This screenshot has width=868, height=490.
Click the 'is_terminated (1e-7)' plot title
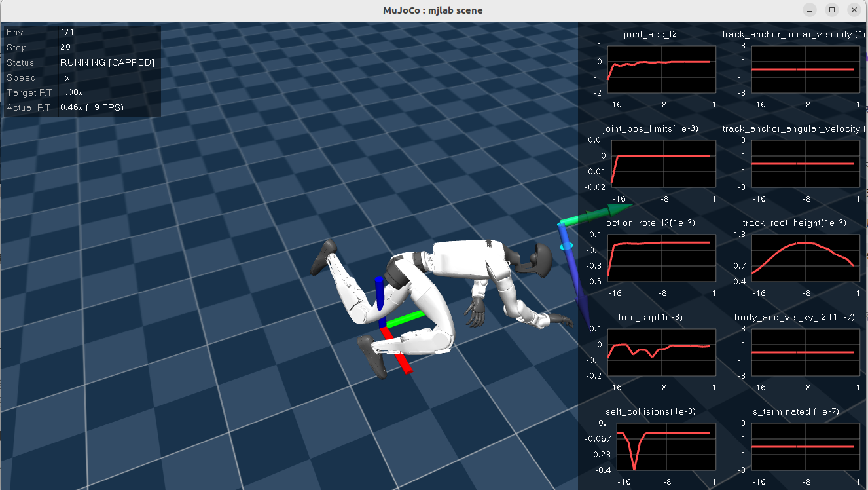pos(795,411)
